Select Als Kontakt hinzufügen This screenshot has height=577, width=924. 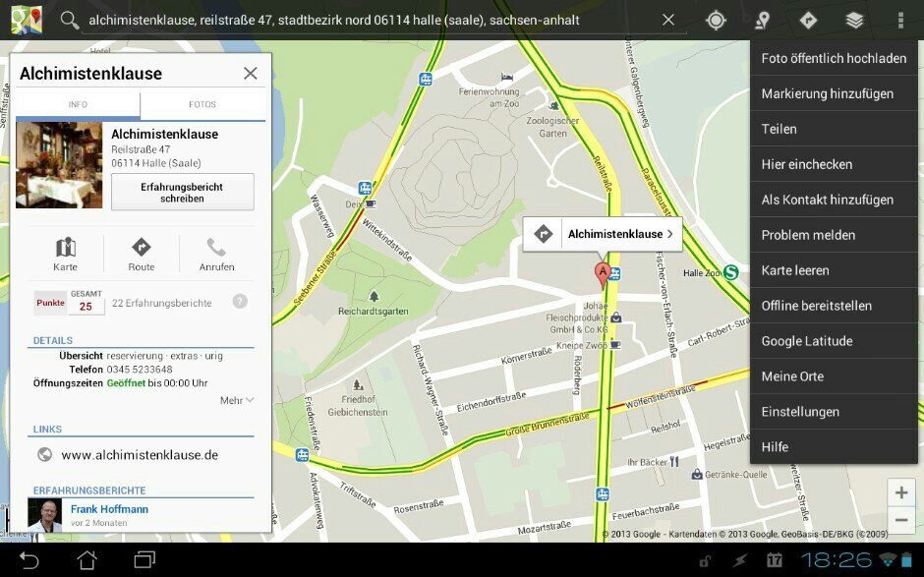tap(834, 200)
